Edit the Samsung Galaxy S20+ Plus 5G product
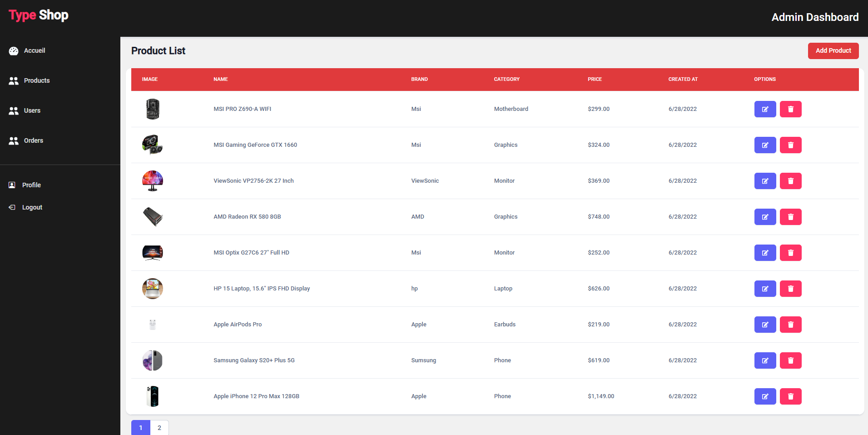 [765, 360]
